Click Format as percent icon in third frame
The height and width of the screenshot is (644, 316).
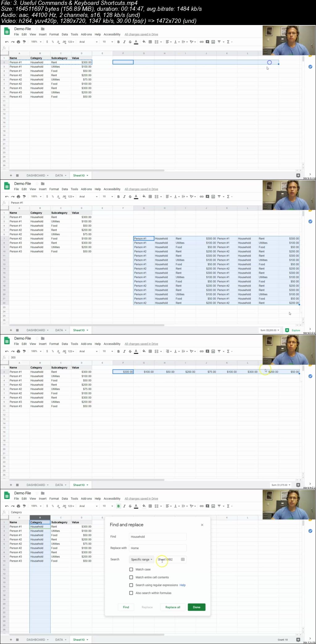53,351
